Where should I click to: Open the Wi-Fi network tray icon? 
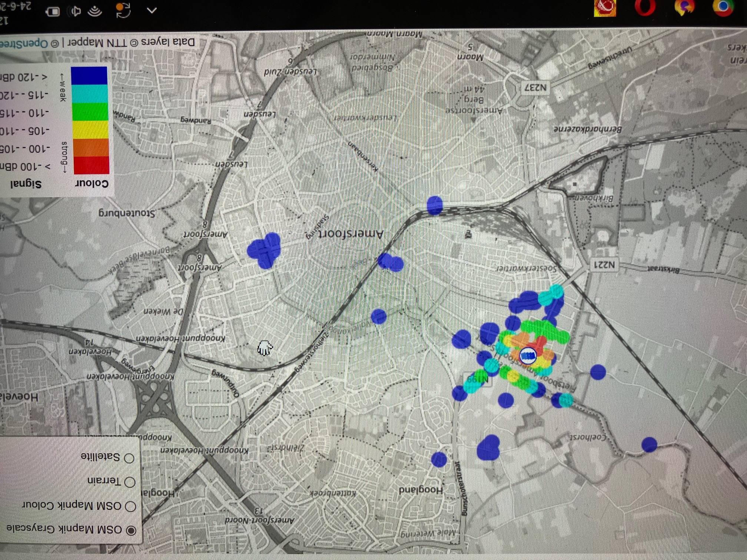(95, 11)
